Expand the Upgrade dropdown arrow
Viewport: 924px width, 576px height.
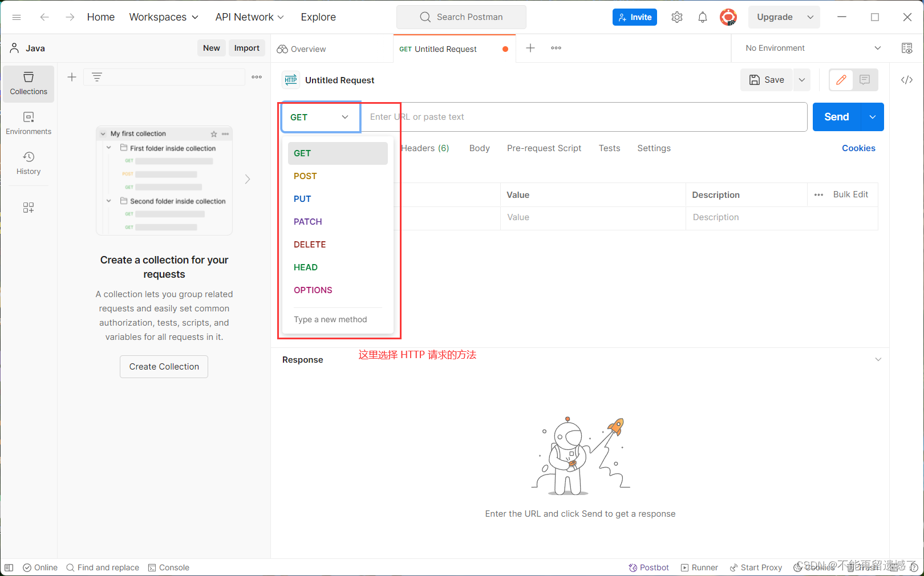point(810,17)
